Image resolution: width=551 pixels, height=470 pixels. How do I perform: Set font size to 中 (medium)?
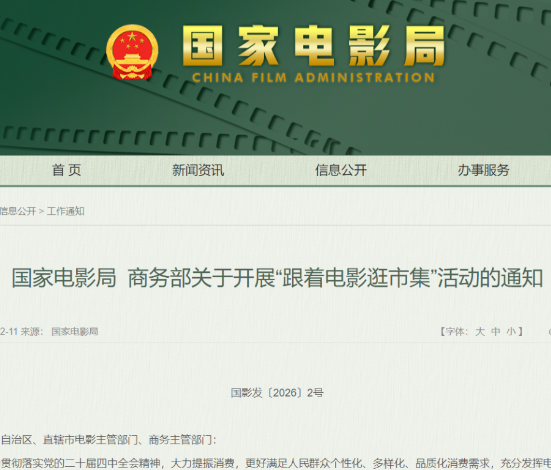pos(495,331)
